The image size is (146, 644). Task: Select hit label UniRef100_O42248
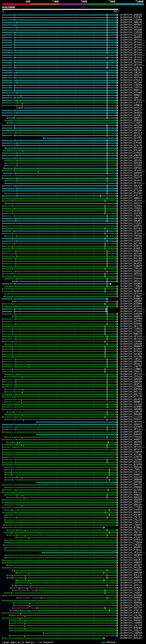pos(131,82)
